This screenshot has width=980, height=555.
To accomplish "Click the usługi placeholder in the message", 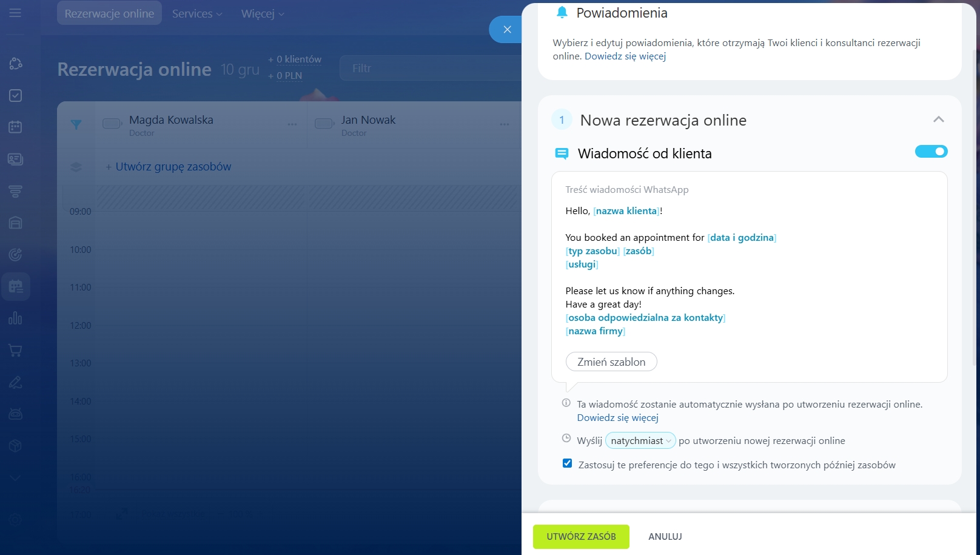I will point(582,264).
